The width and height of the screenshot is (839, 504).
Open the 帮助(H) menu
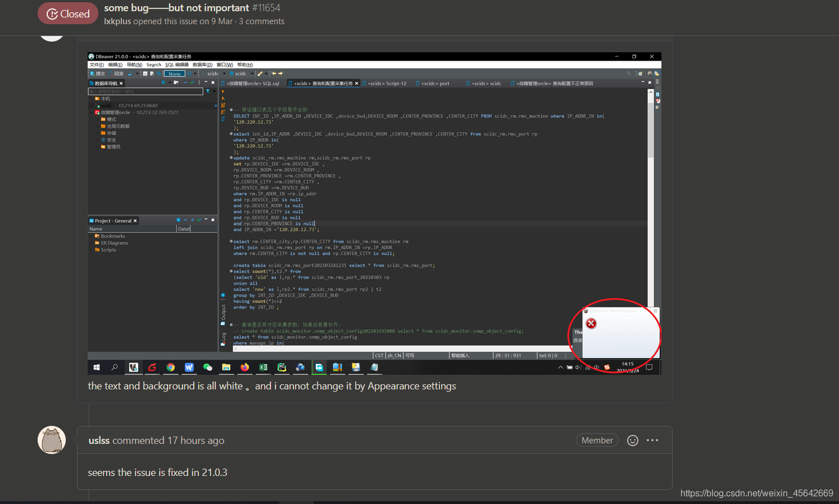[245, 65]
